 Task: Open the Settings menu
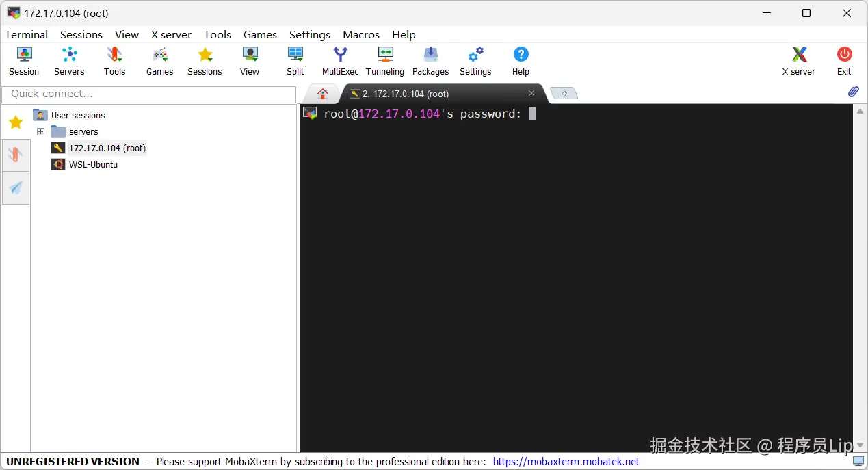[310, 34]
